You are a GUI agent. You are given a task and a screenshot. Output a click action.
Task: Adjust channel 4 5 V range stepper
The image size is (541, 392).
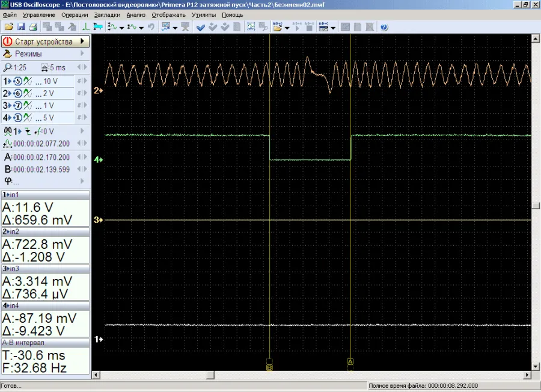click(x=82, y=117)
